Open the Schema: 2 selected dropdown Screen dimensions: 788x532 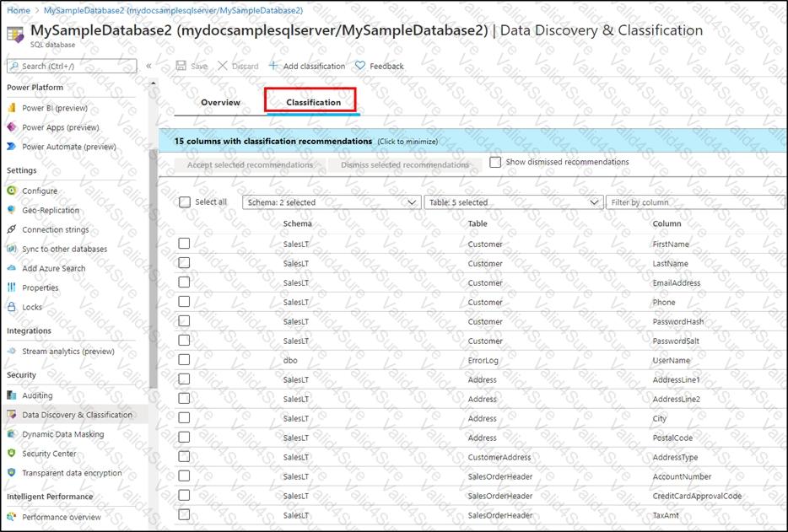pos(331,202)
